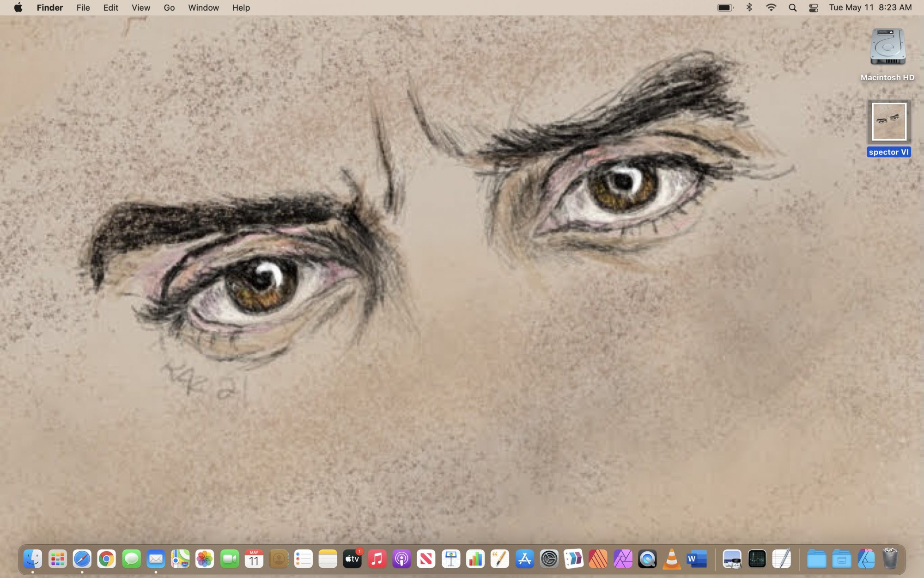924x578 pixels.
Task: Click the date and time clock
Action: pyautogui.click(x=870, y=8)
